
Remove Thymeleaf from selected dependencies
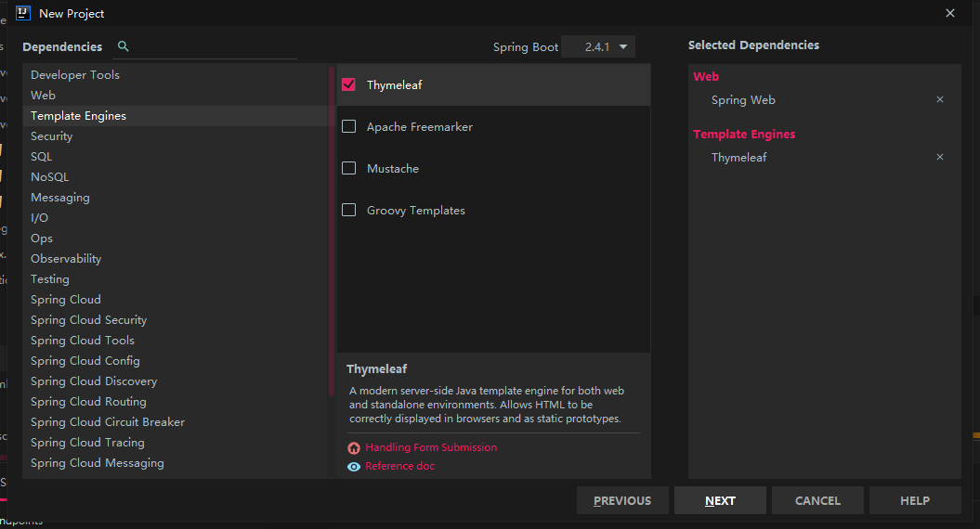pyautogui.click(x=940, y=157)
